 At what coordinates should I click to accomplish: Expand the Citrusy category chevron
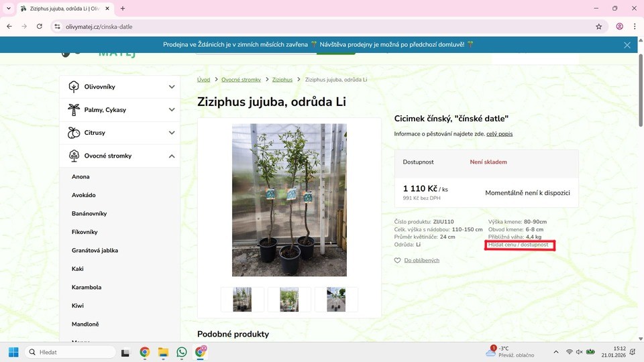pyautogui.click(x=172, y=133)
